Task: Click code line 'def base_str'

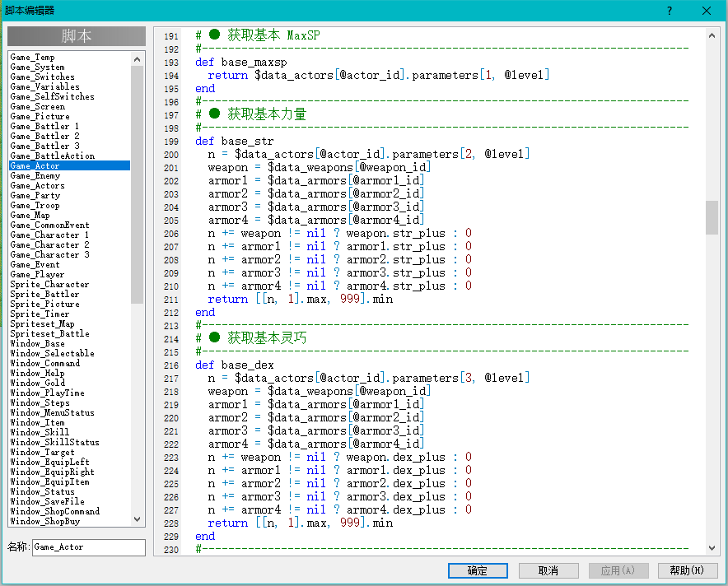Action: 235,141
